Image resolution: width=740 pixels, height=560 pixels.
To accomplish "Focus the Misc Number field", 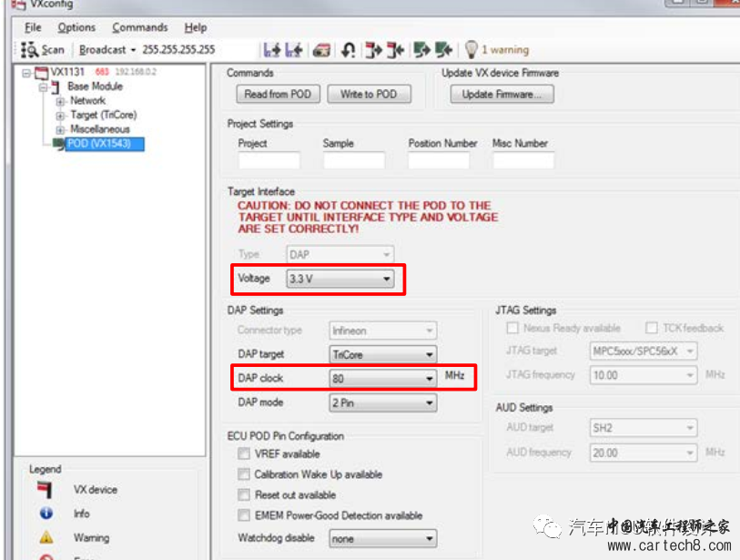I will [523, 160].
